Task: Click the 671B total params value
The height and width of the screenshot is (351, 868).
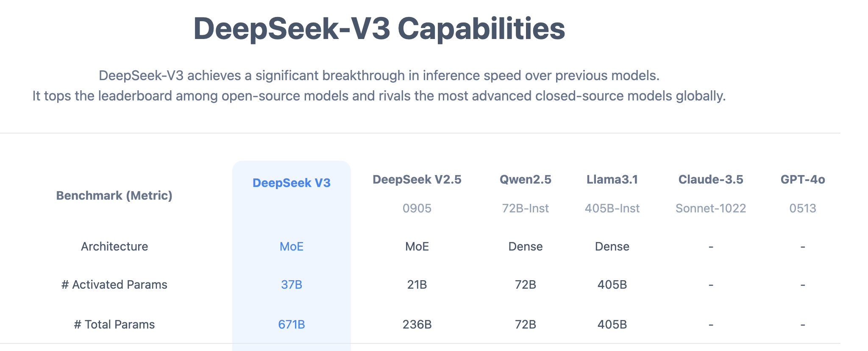Action: click(292, 324)
